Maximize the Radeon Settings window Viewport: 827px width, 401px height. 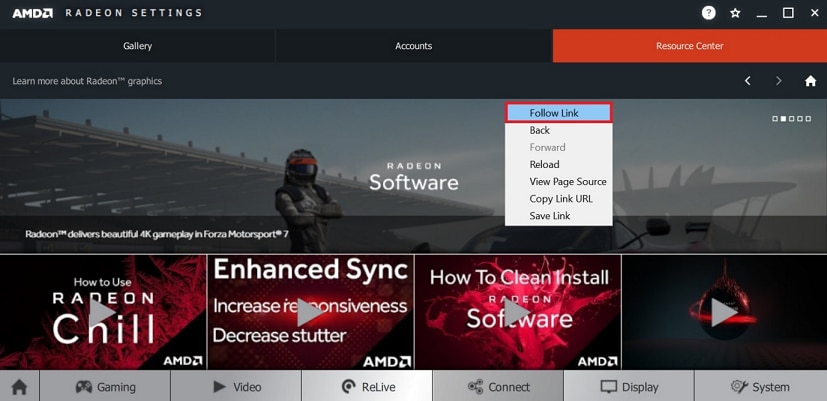click(x=788, y=13)
